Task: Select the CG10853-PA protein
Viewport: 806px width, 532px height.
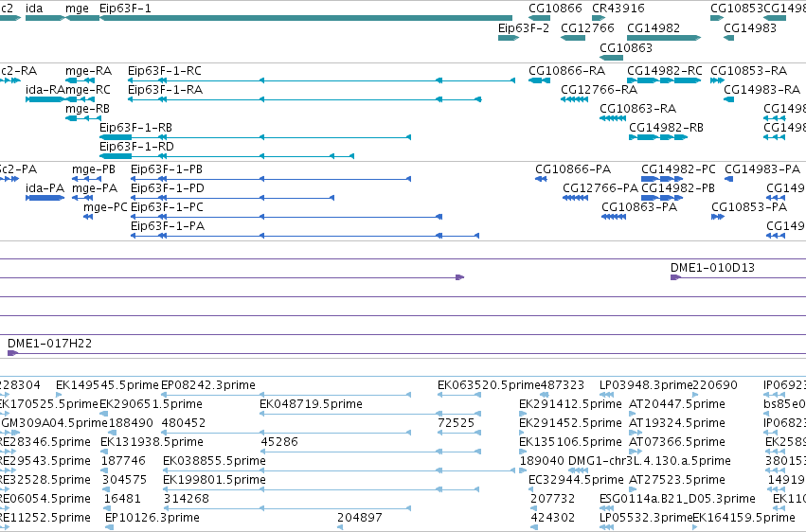Action: pos(718,217)
